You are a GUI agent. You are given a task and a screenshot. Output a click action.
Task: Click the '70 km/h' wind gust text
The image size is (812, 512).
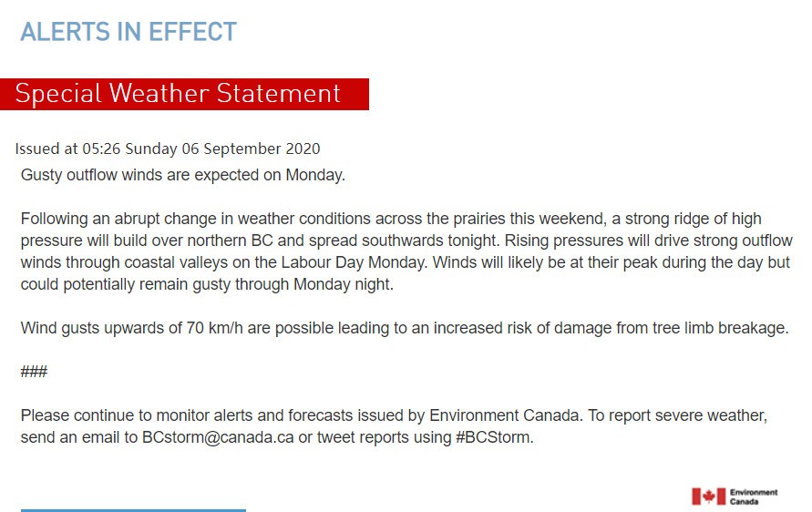point(215,328)
